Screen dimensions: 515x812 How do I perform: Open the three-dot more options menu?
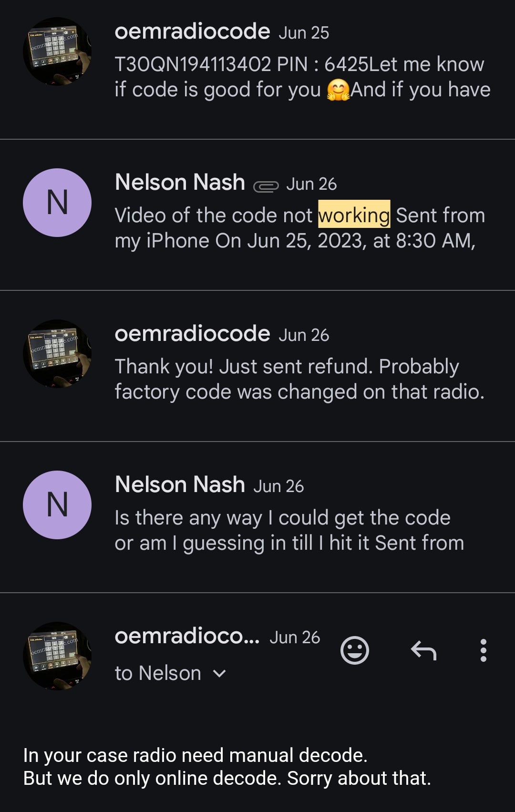click(483, 650)
